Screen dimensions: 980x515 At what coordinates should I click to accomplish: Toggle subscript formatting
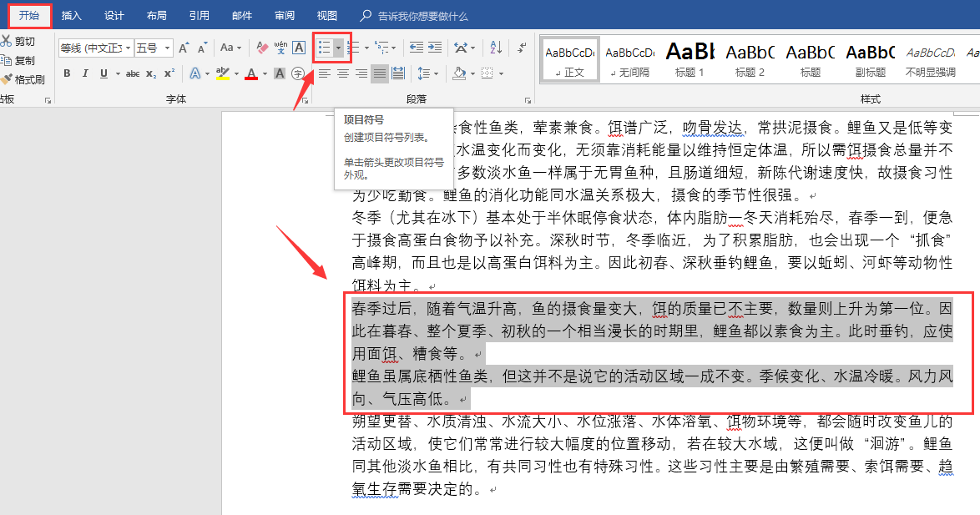(151, 73)
